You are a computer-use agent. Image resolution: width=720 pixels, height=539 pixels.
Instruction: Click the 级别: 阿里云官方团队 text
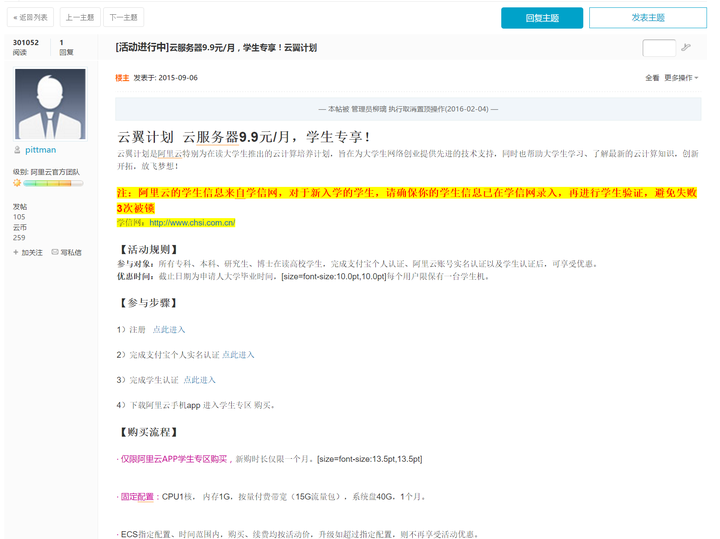tap(46, 172)
